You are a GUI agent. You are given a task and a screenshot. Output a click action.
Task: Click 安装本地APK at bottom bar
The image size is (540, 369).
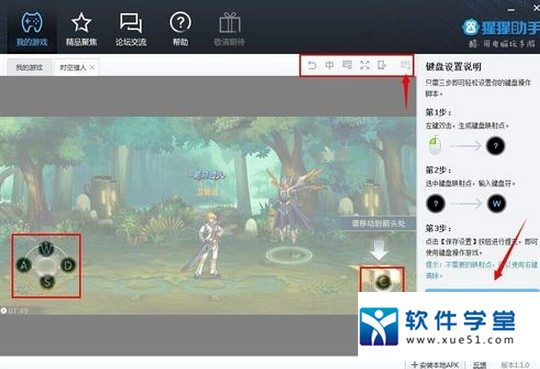coord(435,365)
